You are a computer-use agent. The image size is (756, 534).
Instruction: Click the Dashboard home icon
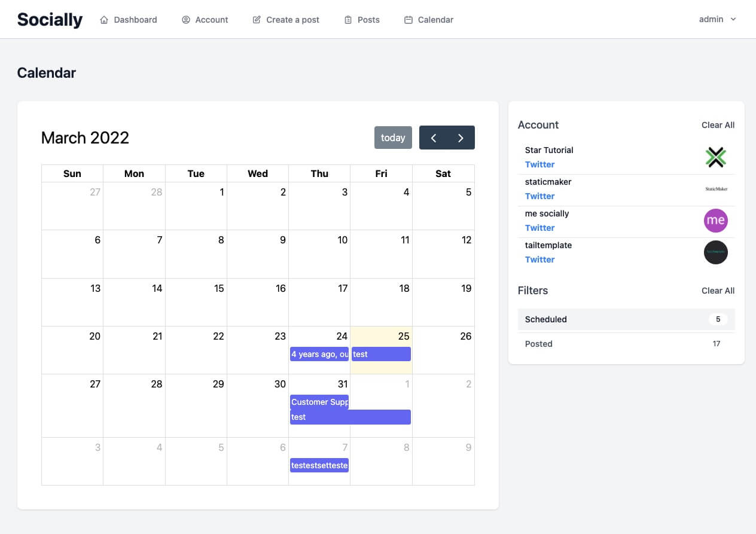coord(104,20)
